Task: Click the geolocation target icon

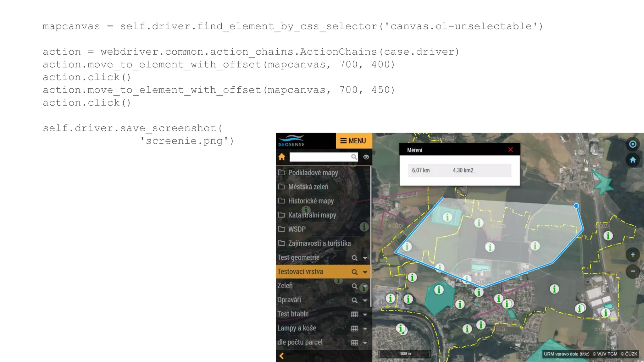Action: (x=633, y=144)
